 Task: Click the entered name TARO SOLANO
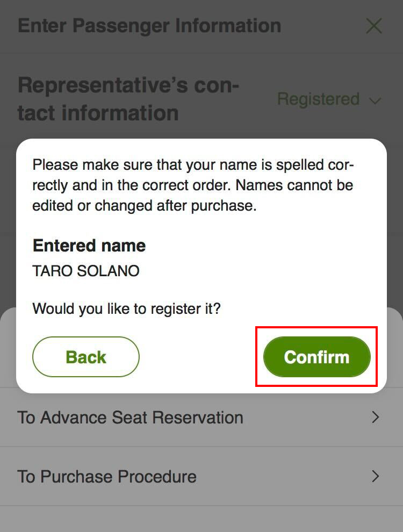point(86,271)
